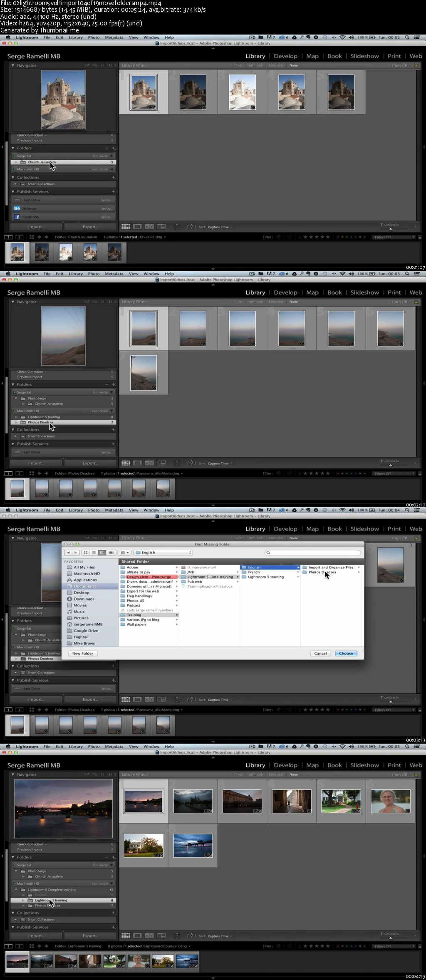This screenshot has height=980, width=426.
Task: Click second window button '2' in 00:01:07 frame
Action: 19,237
